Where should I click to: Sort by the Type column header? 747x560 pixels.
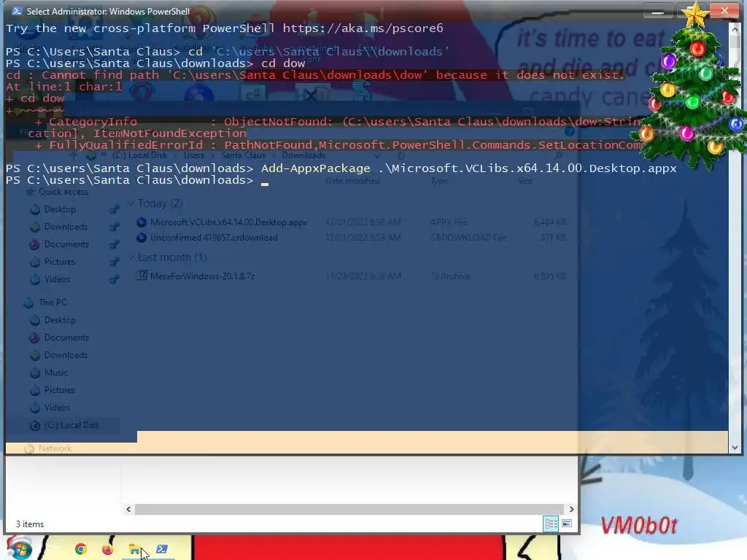(x=439, y=181)
